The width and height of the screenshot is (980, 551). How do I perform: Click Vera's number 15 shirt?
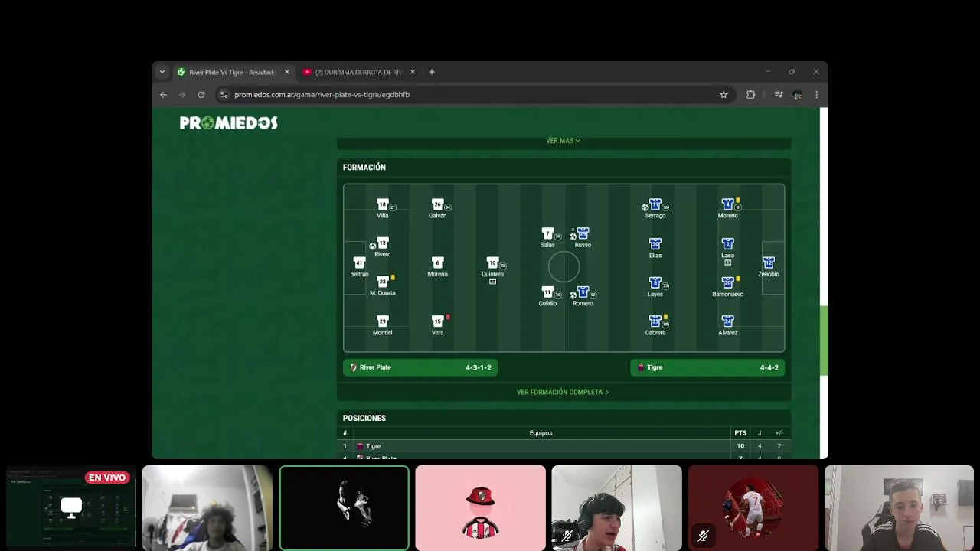437,321
